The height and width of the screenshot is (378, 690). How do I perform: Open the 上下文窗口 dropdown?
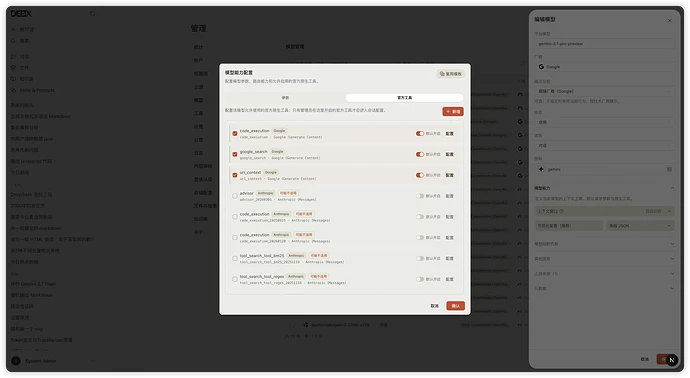coord(604,211)
